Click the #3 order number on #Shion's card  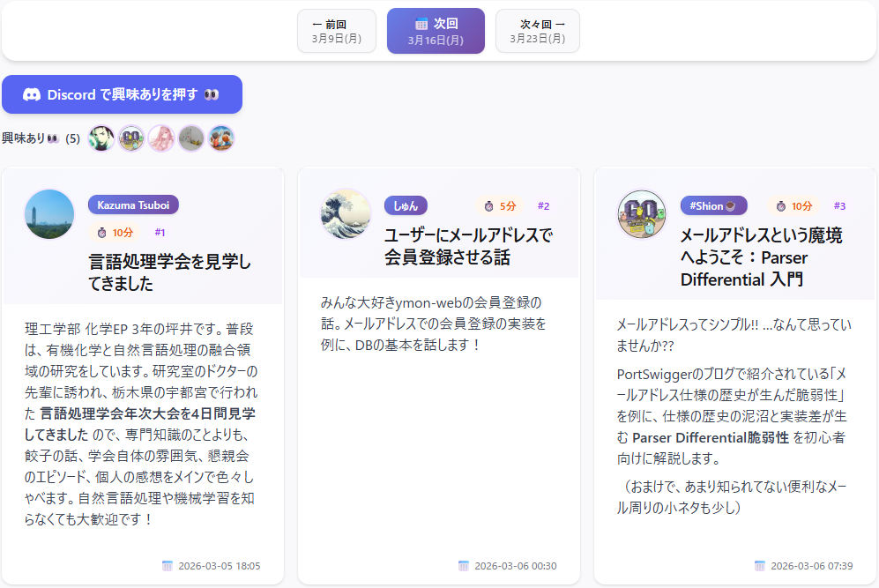point(839,205)
